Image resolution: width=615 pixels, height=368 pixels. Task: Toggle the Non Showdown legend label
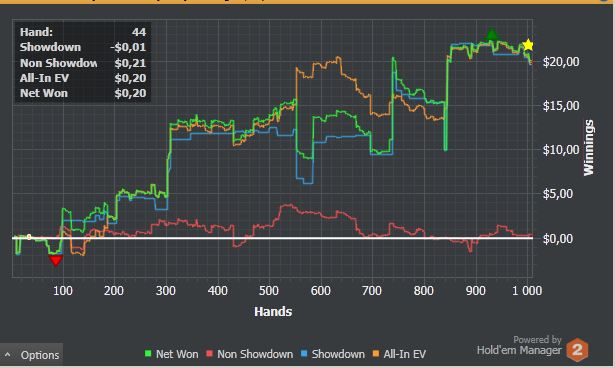point(255,354)
